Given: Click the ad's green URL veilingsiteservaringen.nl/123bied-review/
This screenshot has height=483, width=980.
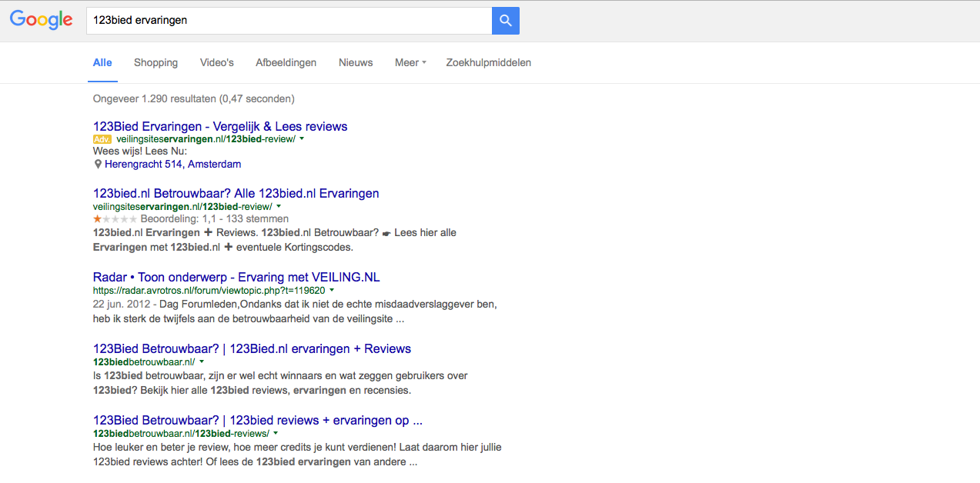Looking at the screenshot, I should point(206,139).
